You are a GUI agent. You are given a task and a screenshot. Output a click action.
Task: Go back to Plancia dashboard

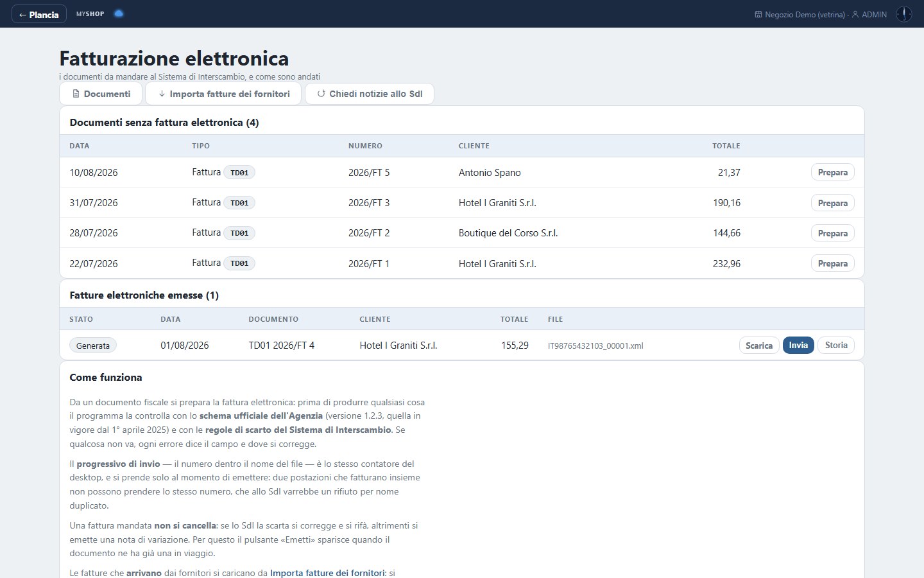click(x=38, y=14)
